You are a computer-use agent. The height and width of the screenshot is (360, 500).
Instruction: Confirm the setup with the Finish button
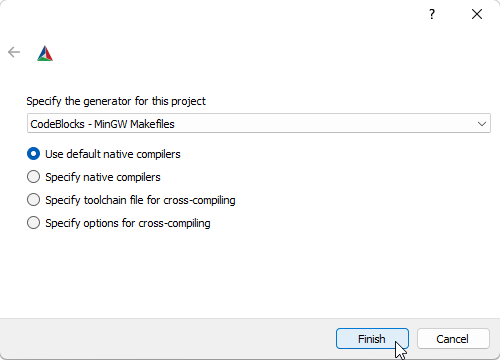pyautogui.click(x=372, y=339)
